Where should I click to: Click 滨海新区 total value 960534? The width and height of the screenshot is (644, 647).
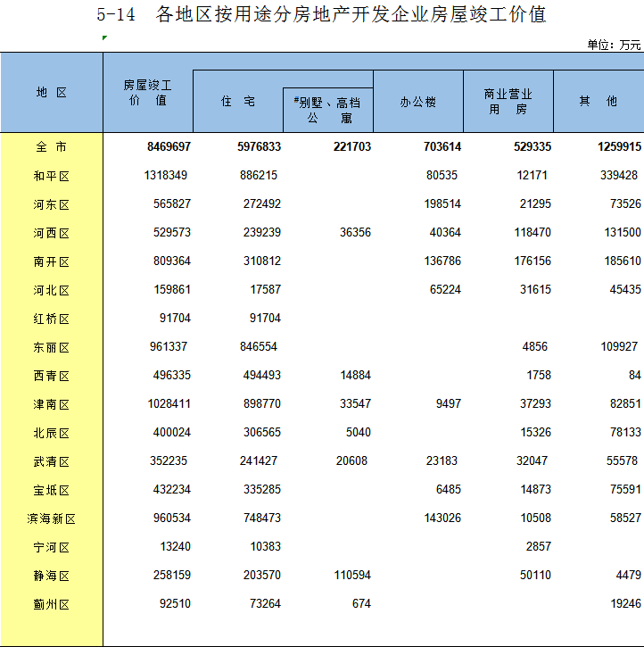[x=172, y=518]
